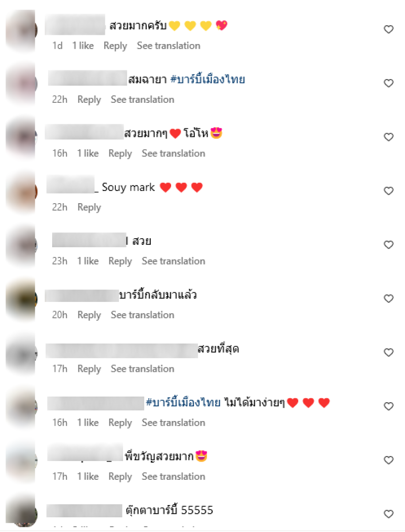Image resolution: width=405 pixels, height=532 pixels.
Task: Like the ตุ๊กตาบาร์บี้ 55555 comment
Action: coord(388,514)
